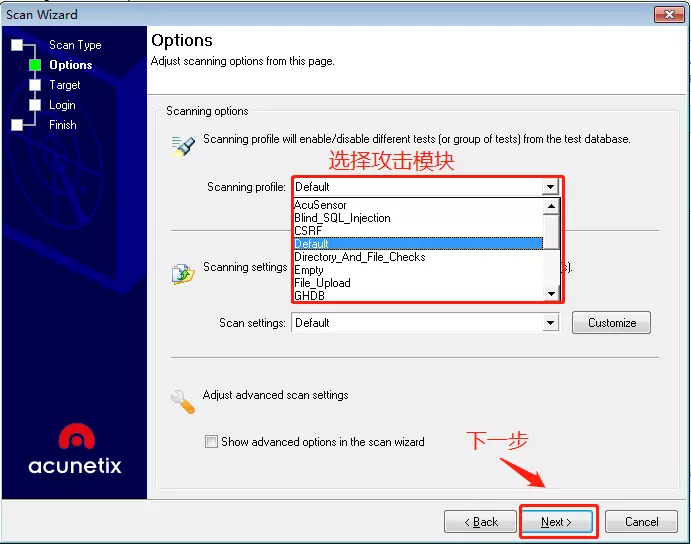
Task: Click the Target step label
Action: coord(65,85)
